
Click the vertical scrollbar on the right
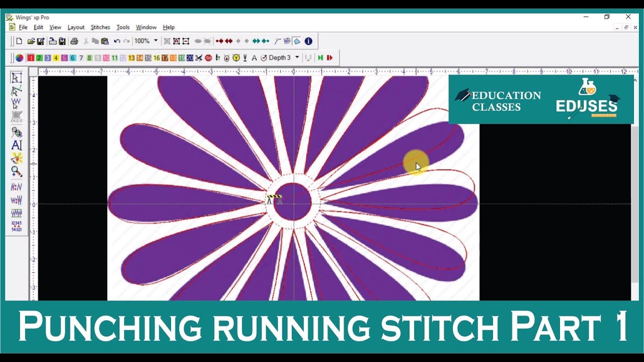point(634,188)
